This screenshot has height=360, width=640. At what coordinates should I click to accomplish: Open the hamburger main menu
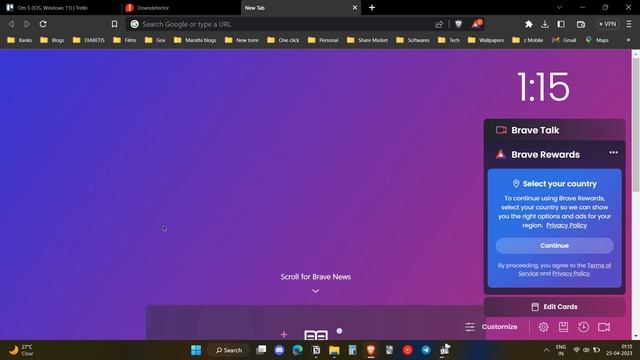click(629, 24)
